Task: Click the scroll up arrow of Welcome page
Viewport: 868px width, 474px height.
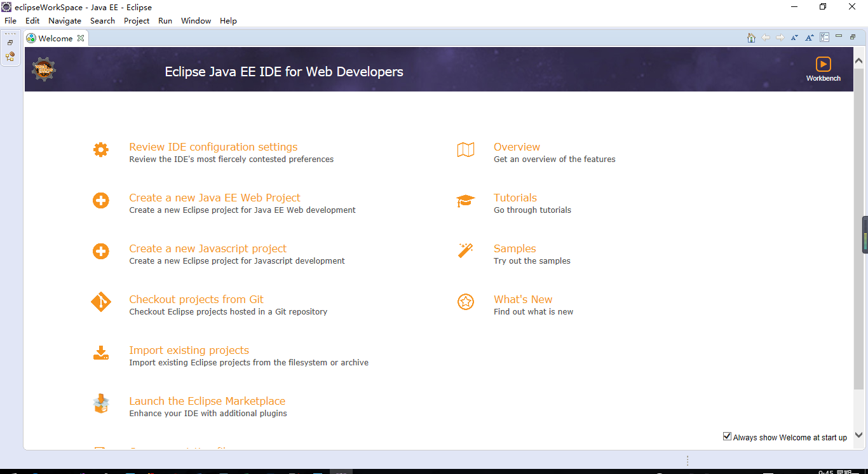Action: [859, 61]
